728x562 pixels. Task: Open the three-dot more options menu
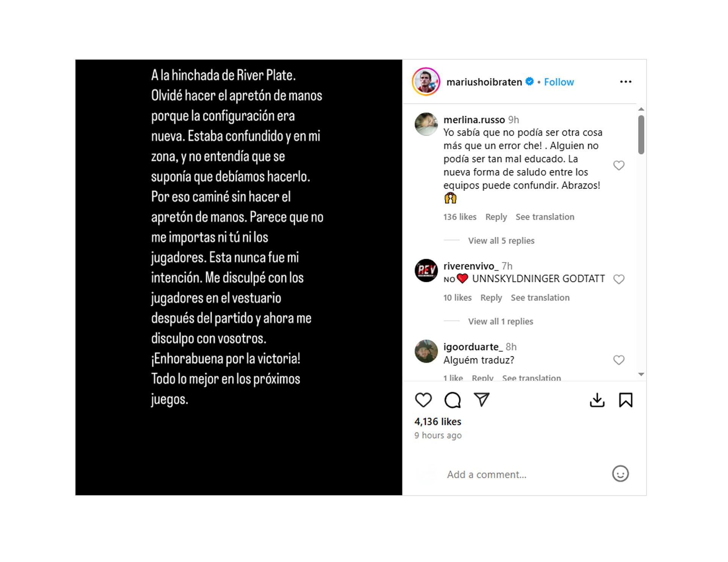[626, 82]
